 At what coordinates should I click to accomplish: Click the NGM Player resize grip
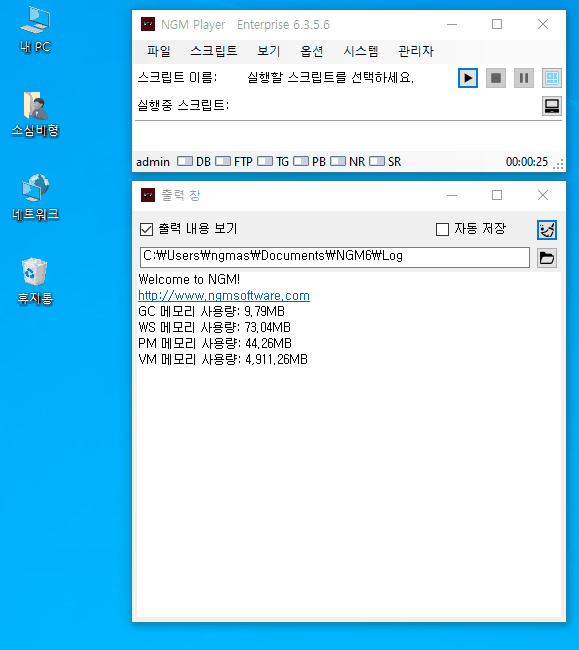click(559, 165)
